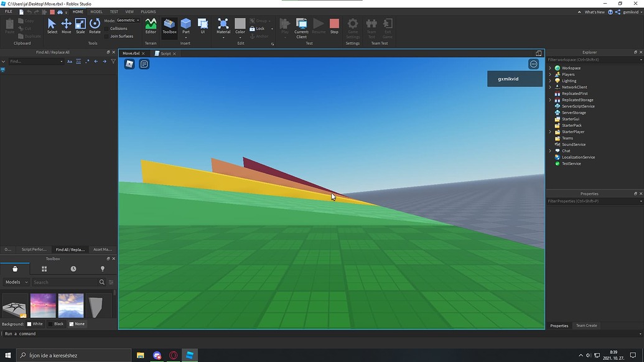Enable the Join Surfaces checkbox

click(x=106, y=37)
